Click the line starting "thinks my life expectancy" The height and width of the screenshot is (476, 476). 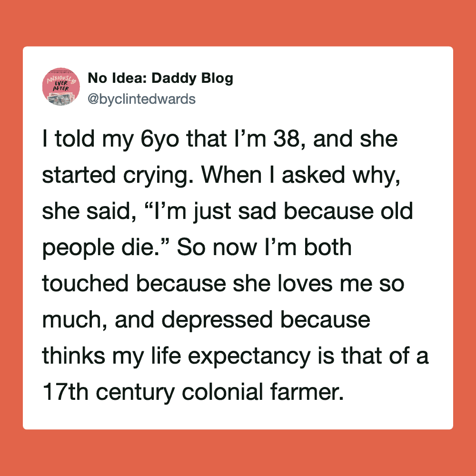(235, 355)
